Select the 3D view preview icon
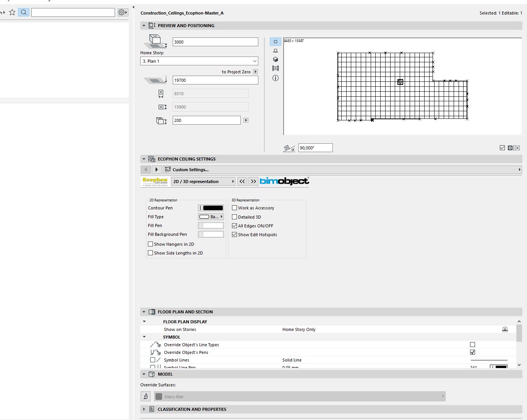527x420 pixels. tap(275, 60)
